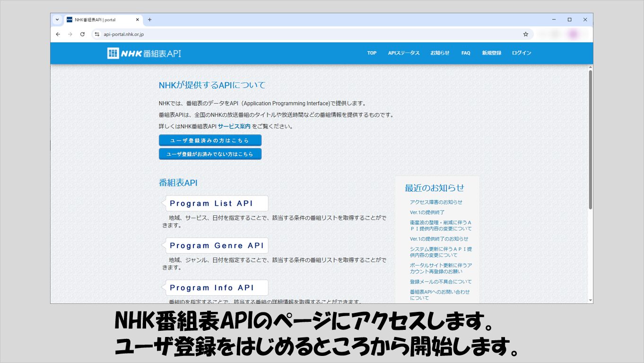Click the scrollbar down arrow

click(x=590, y=300)
